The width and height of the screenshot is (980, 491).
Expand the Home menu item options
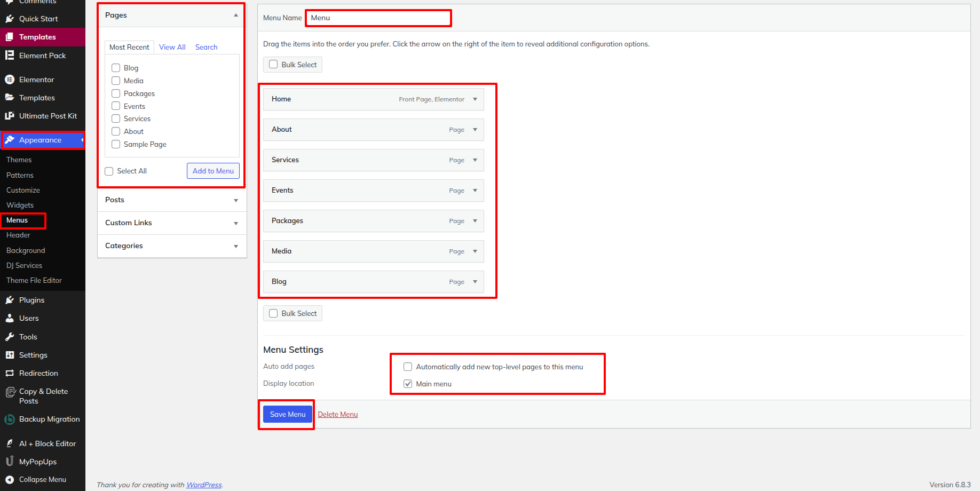coord(475,99)
